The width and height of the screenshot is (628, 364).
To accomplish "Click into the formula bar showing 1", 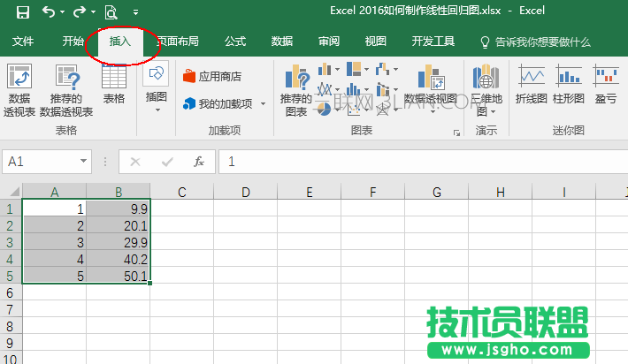I will click(423, 162).
